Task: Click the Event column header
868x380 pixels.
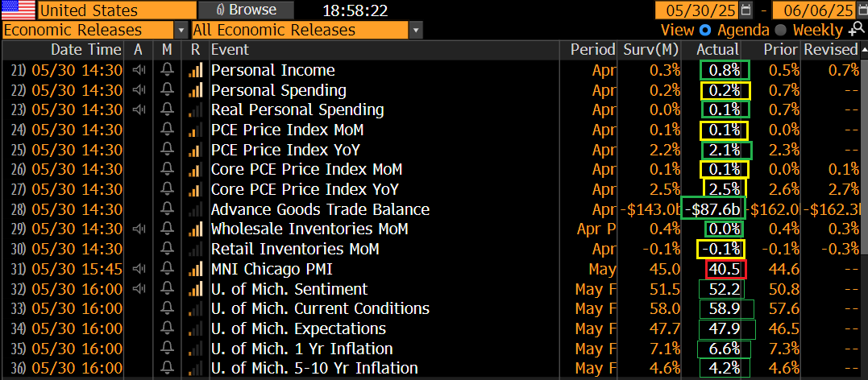Action: tap(230, 50)
